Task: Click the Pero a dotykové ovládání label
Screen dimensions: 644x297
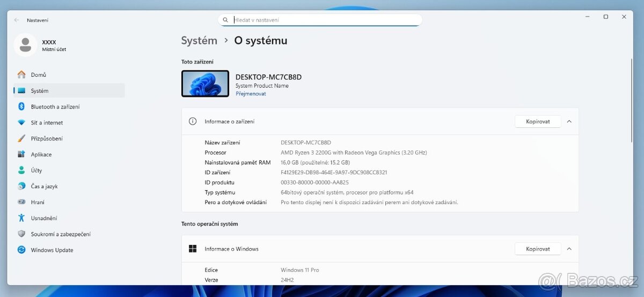Action: [x=236, y=202]
